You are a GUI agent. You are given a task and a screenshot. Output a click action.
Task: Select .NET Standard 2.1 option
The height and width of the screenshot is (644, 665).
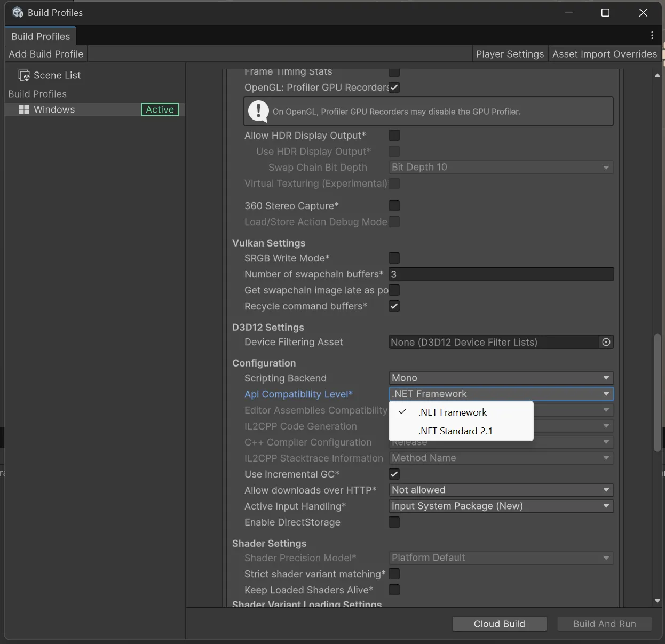coord(455,431)
